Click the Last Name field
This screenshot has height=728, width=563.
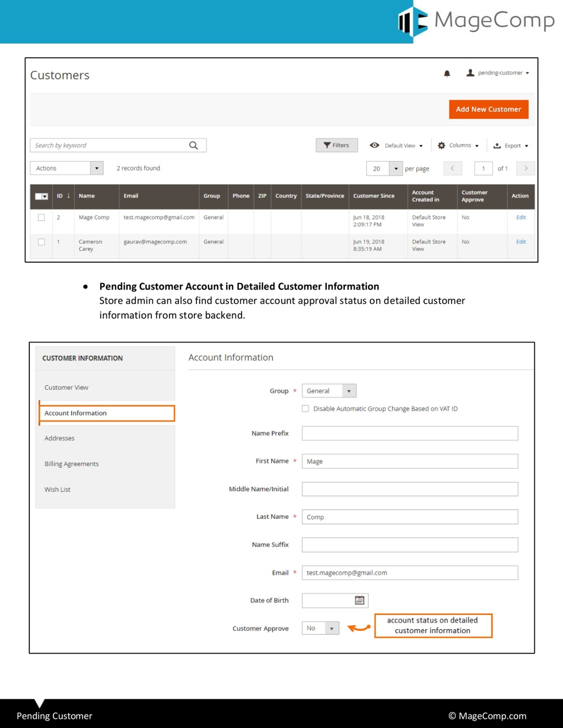click(410, 517)
